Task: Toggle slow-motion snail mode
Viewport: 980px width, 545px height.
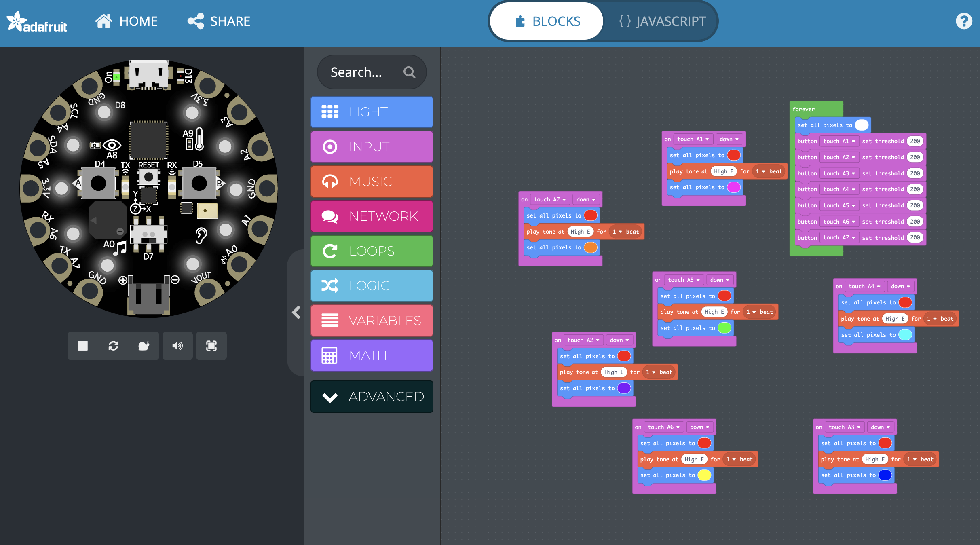Action: coord(144,346)
